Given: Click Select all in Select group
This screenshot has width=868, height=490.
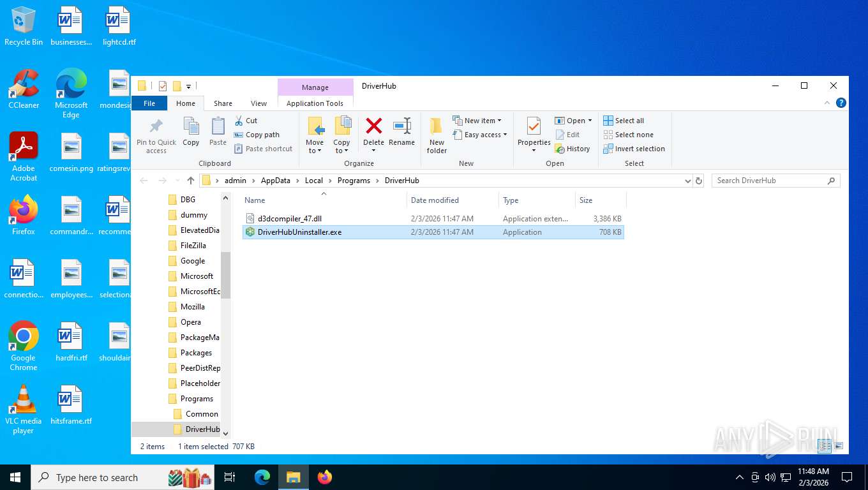Looking at the screenshot, I should (624, 121).
